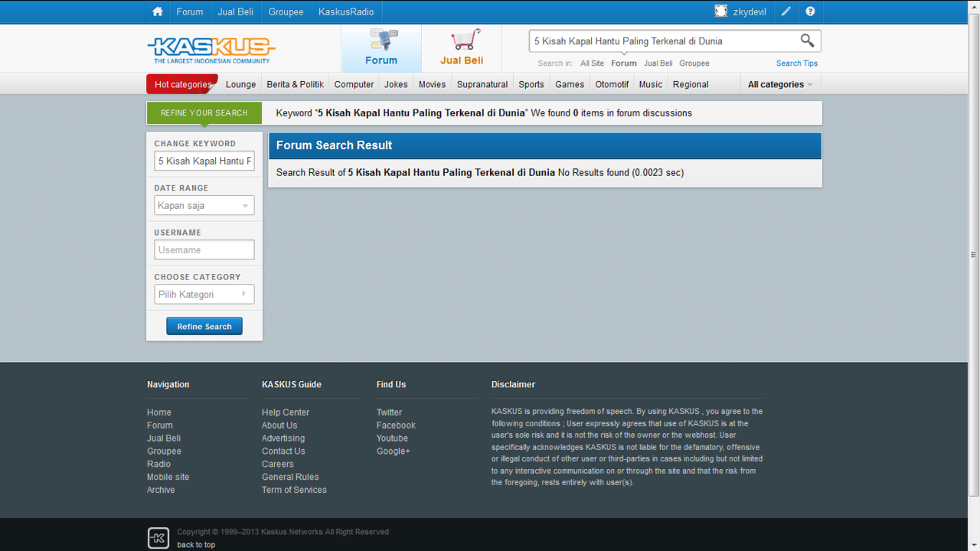Screen dimensions: 980x551
Task: Open Lounge category
Action: (x=240, y=84)
